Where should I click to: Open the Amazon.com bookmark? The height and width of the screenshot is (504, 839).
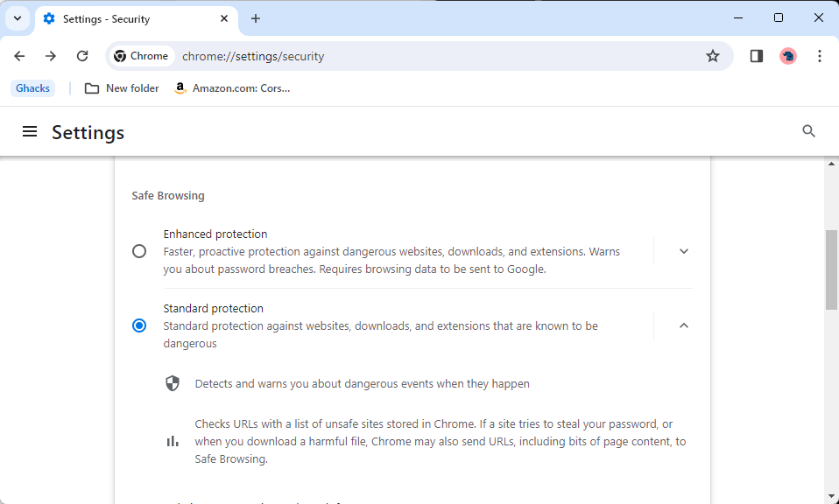232,88
